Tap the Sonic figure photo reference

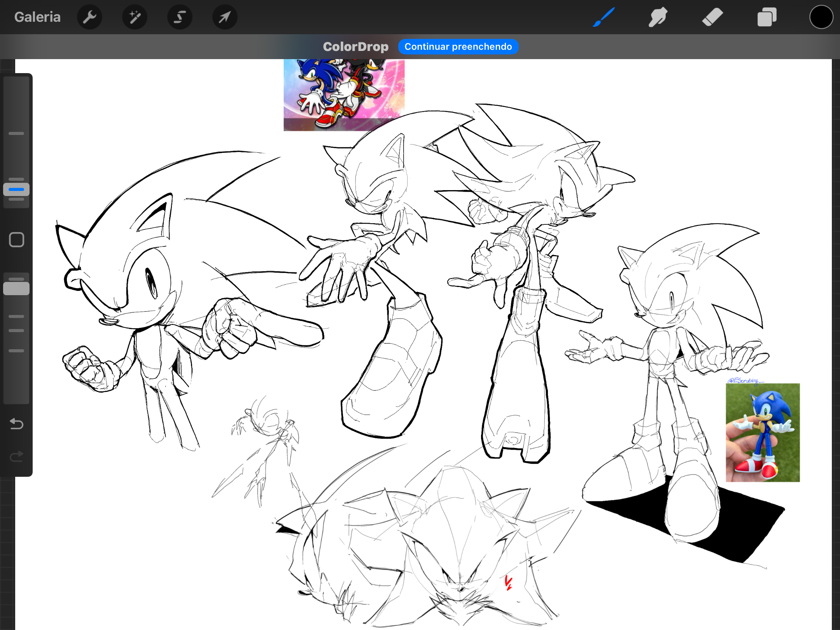[763, 432]
